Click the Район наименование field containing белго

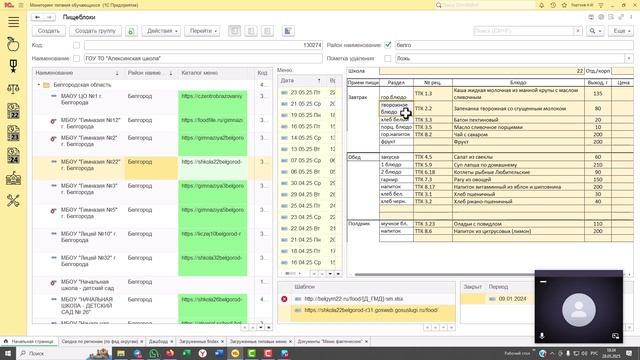click(514, 45)
